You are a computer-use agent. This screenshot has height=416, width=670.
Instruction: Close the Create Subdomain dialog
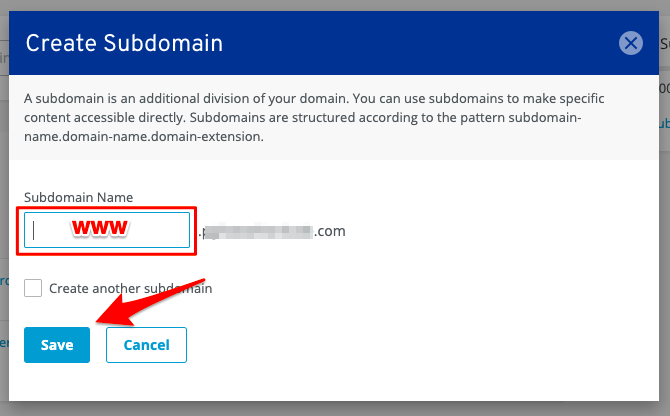[631, 43]
